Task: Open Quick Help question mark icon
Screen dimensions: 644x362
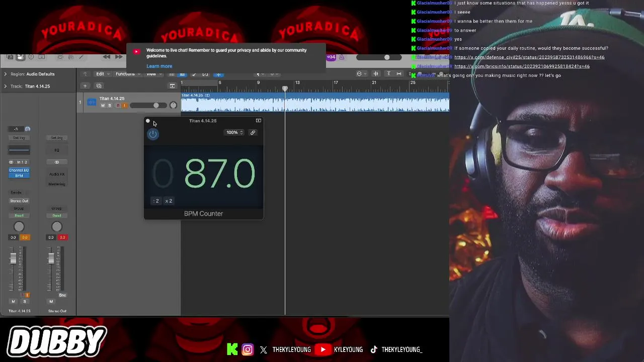Action: [x=31, y=57]
